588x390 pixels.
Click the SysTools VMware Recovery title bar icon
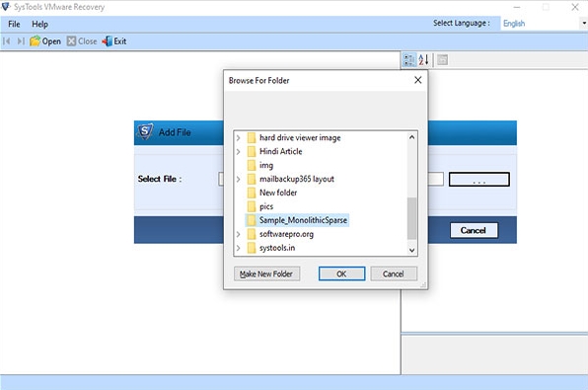[5, 7]
